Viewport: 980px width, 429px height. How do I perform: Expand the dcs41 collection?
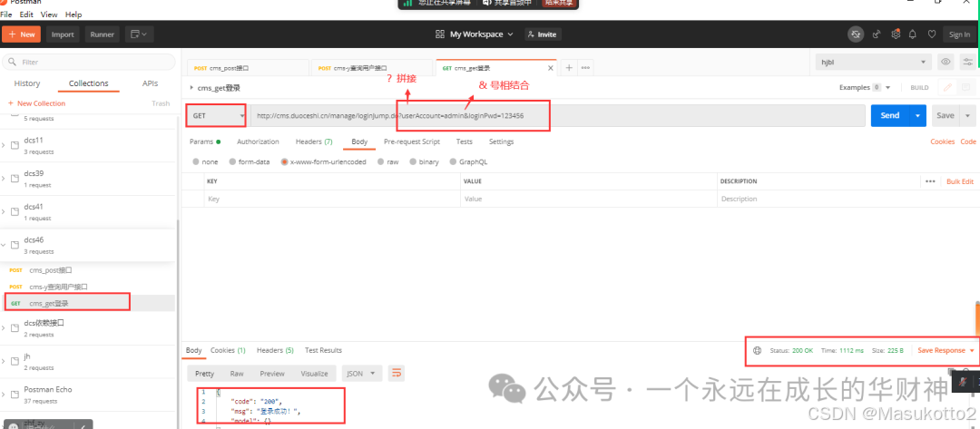(x=3, y=211)
